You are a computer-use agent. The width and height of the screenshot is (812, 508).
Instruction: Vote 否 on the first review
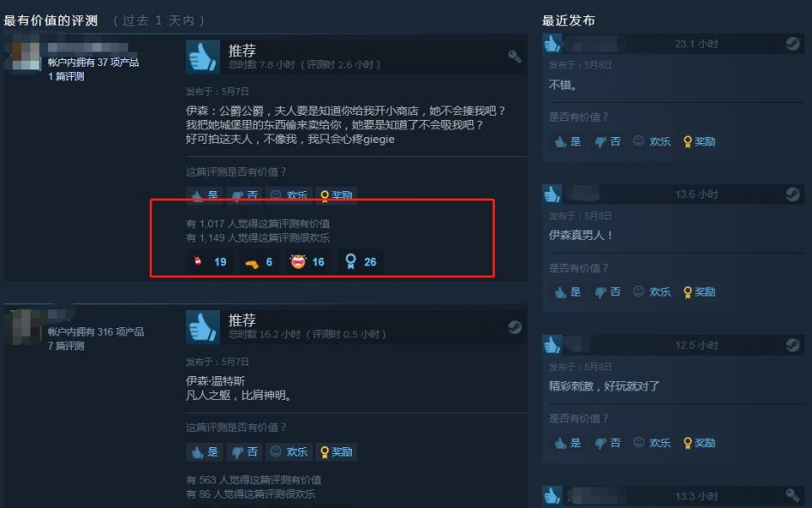click(244, 195)
